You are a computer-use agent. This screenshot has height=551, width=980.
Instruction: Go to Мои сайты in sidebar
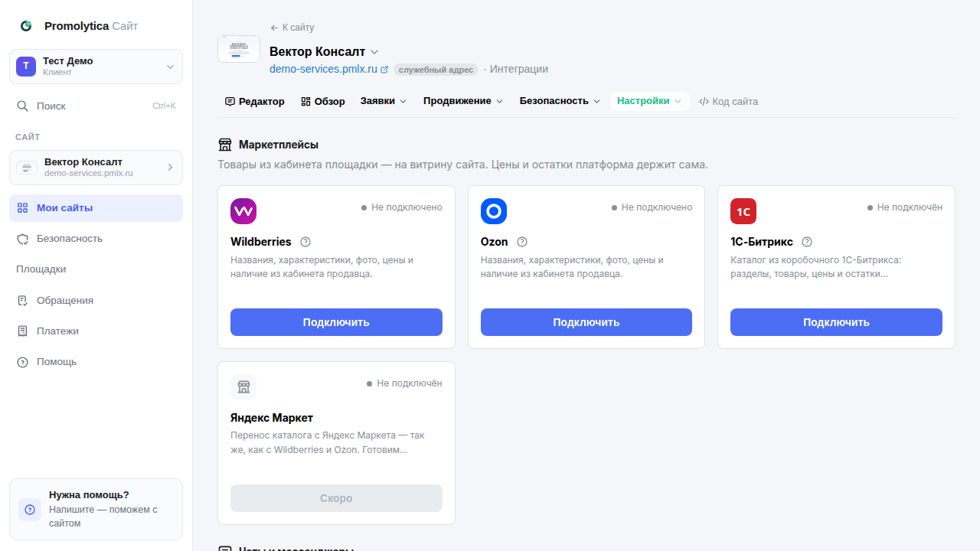point(96,208)
